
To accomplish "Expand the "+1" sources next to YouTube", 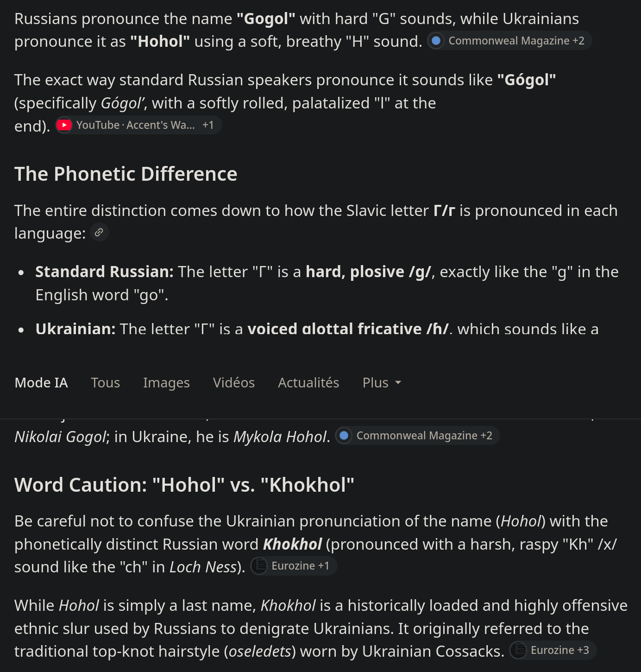I will (x=208, y=125).
